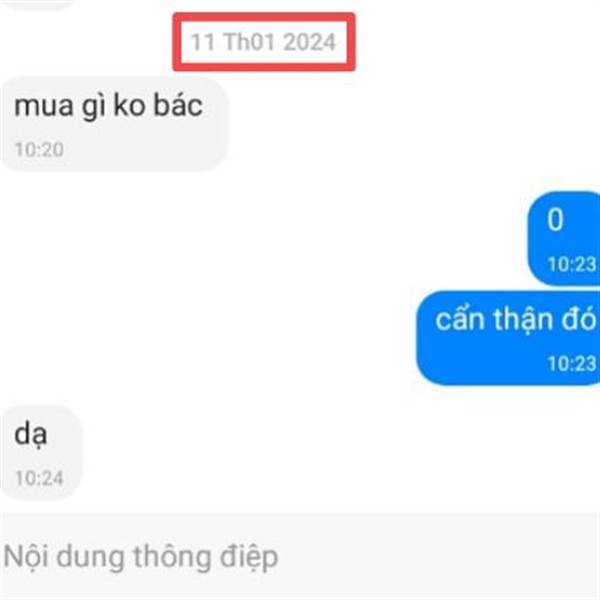Screen dimensions: 600x600
Task: Click the red highlight border around the date
Action: (x=264, y=16)
